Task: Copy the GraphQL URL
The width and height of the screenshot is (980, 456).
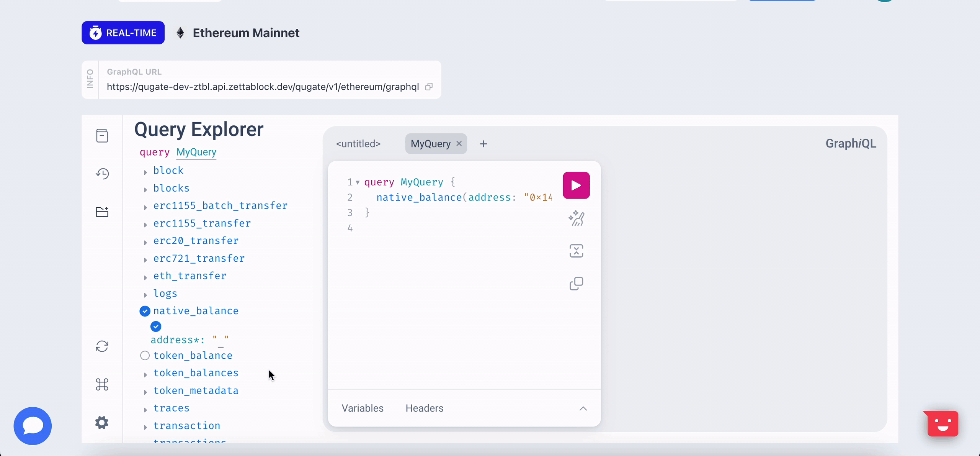Action: click(x=429, y=87)
